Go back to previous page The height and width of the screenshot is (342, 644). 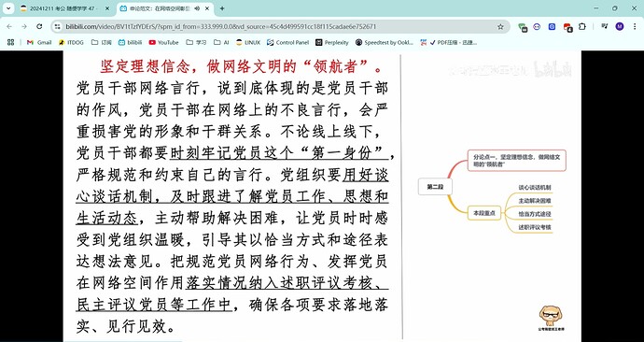(x=9, y=27)
